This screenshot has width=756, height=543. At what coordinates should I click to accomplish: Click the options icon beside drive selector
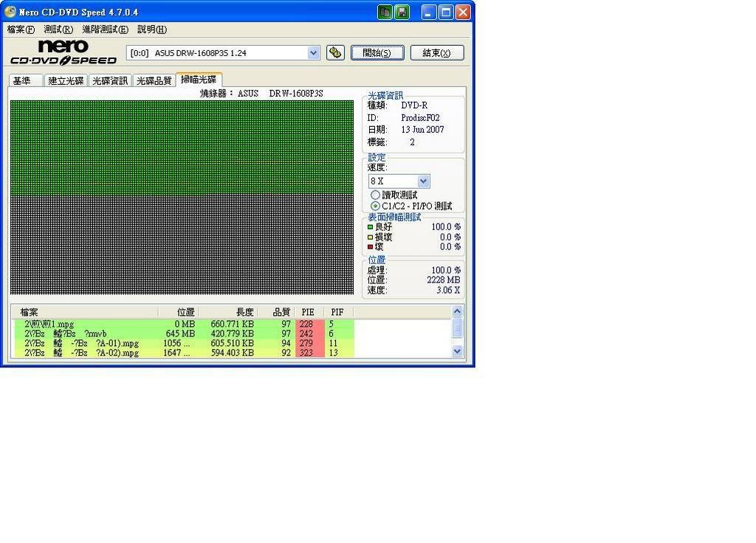click(335, 52)
